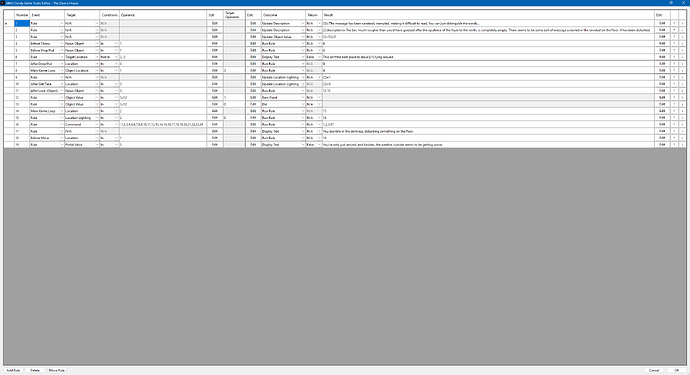The height and width of the screenshot is (375, 690).
Task: Move rule 1 up with its arrow
Action: click(674, 23)
